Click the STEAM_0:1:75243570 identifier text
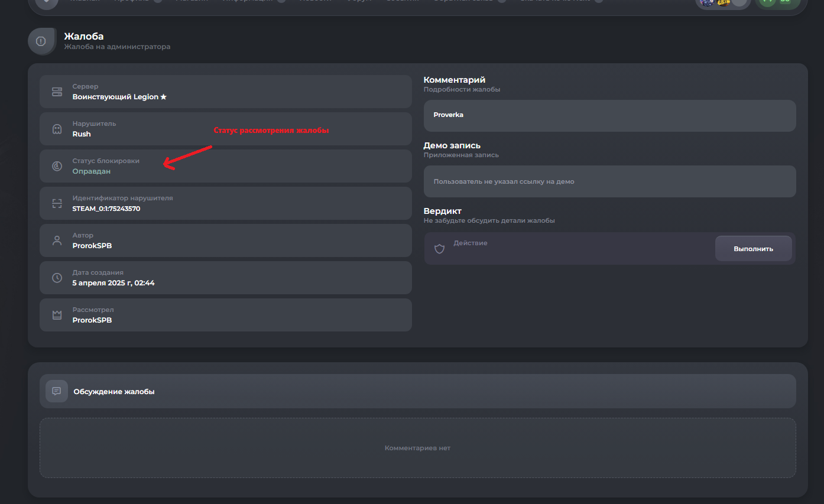This screenshot has width=824, height=504. pyautogui.click(x=106, y=209)
